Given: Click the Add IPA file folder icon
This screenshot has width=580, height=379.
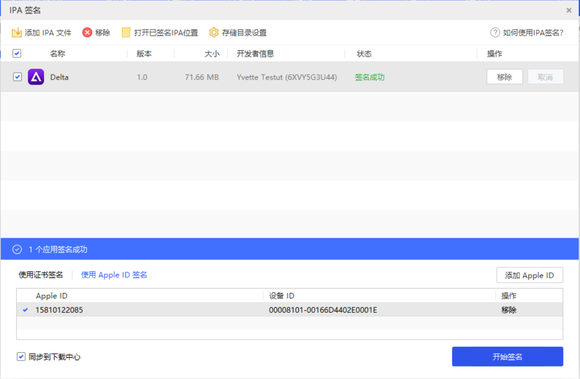Looking at the screenshot, I should click(17, 33).
